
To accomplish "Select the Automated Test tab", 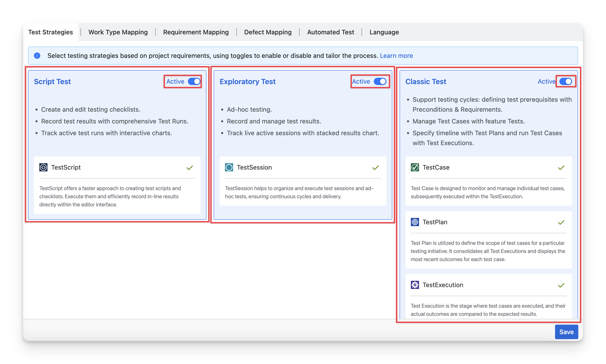I will [330, 32].
